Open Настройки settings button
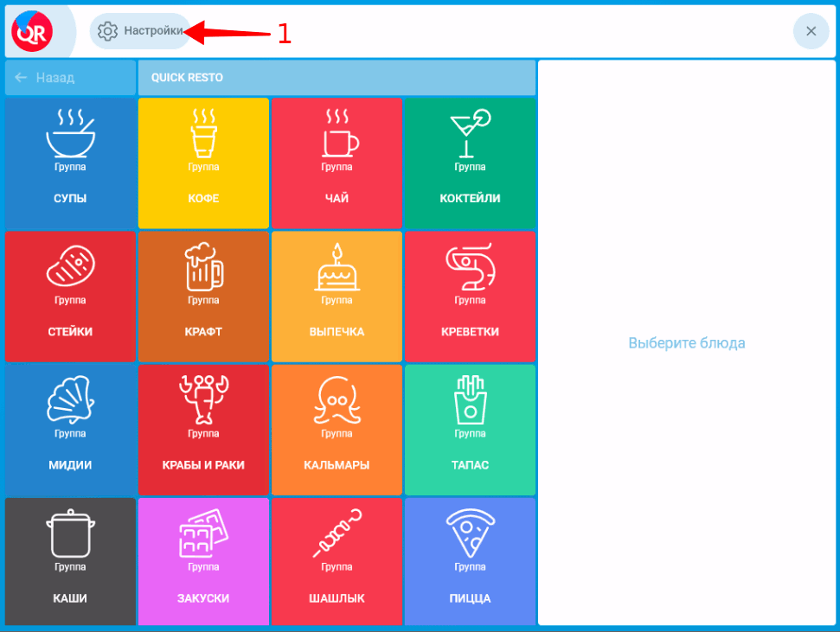 [x=140, y=31]
